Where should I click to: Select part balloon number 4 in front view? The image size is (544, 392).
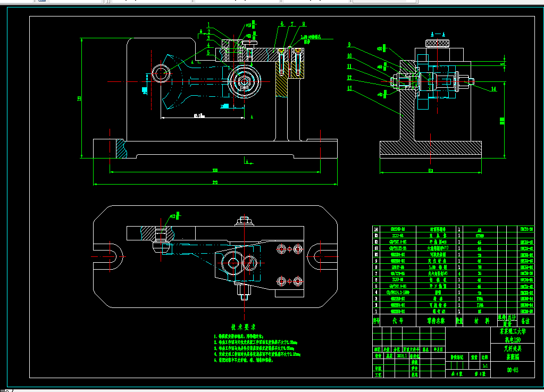[208, 45]
